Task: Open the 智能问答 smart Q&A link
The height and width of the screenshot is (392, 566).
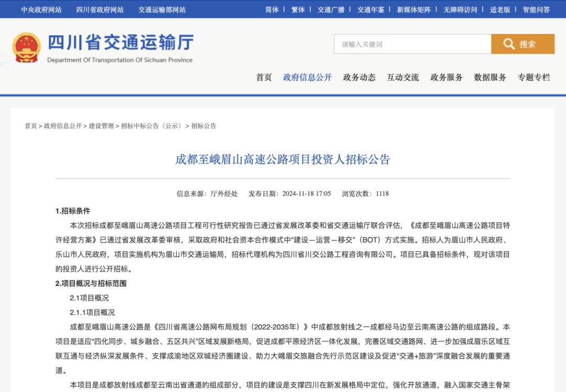Action: [x=536, y=9]
